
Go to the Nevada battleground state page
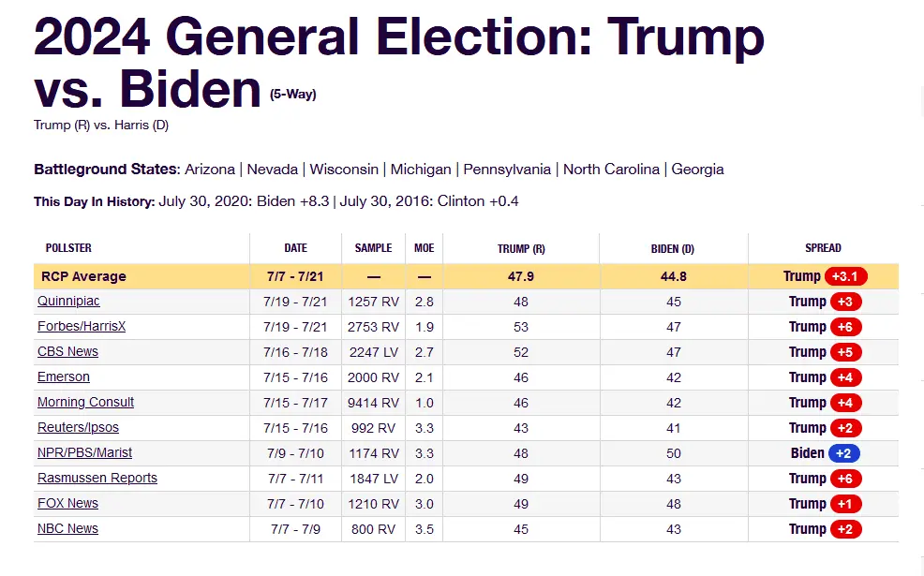coord(272,170)
